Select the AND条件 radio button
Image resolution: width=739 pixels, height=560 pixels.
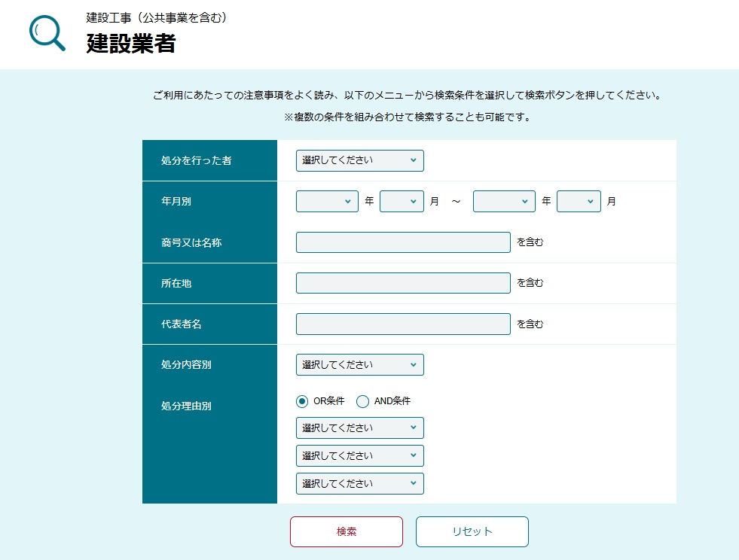[362, 401]
